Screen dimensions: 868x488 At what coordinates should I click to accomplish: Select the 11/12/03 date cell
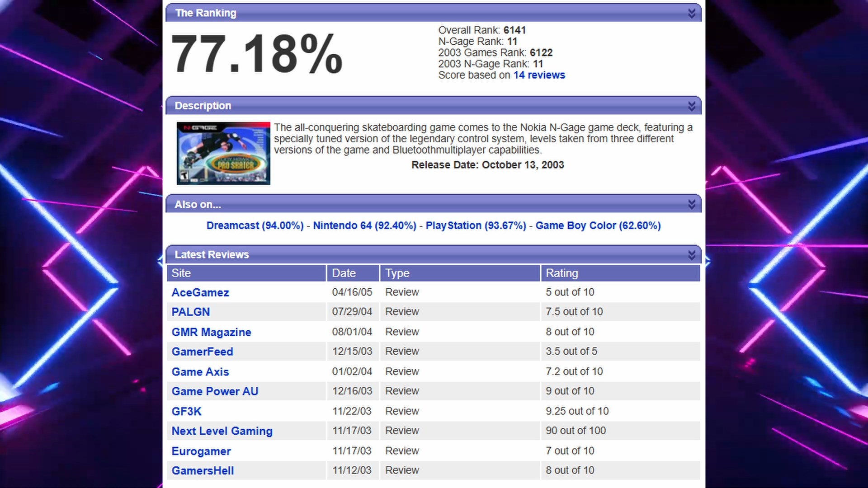pyautogui.click(x=352, y=470)
